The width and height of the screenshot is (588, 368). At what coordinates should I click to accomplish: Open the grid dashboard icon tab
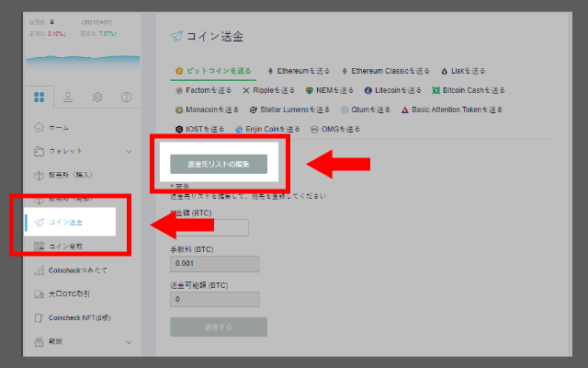tap(39, 97)
